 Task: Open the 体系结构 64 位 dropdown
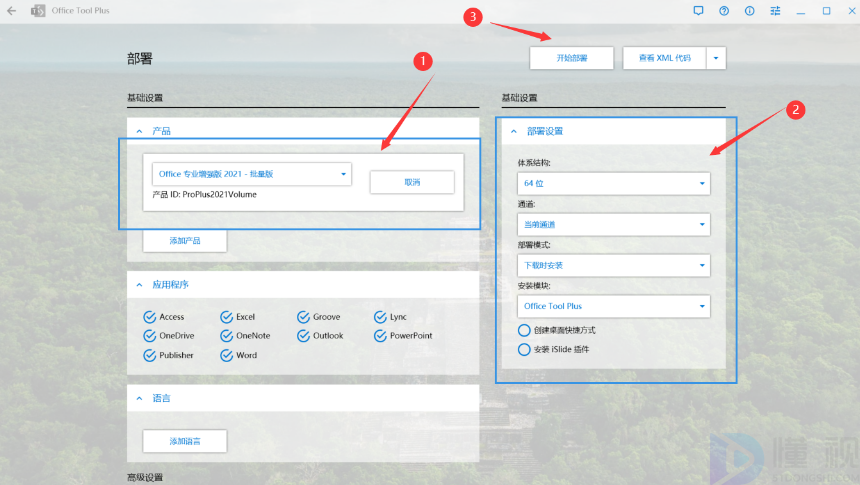pyautogui.click(x=613, y=183)
